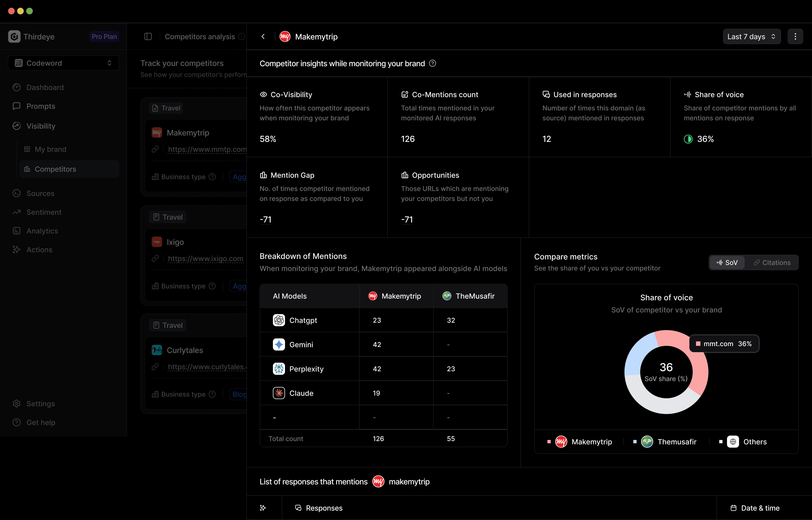The height and width of the screenshot is (520, 812).
Task: Click the Settings gear in sidebar
Action: pos(17,404)
